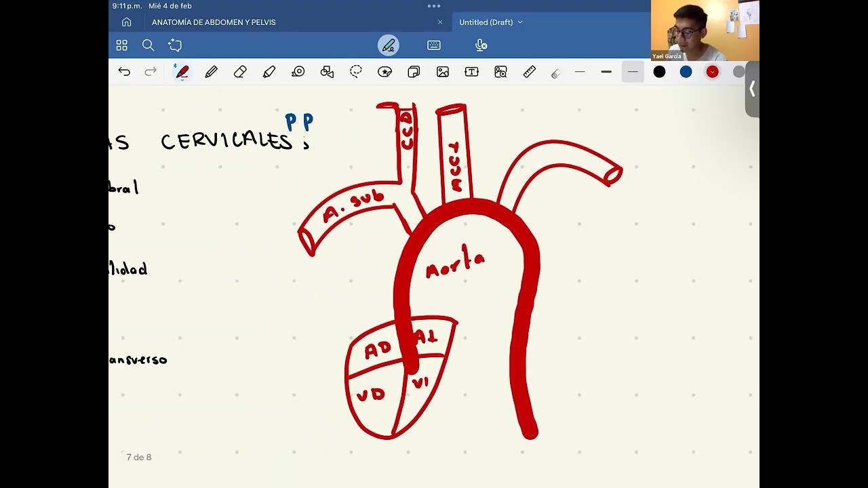Click the date 'Mié 4 de feb'
This screenshot has height=488, width=868.
170,6
